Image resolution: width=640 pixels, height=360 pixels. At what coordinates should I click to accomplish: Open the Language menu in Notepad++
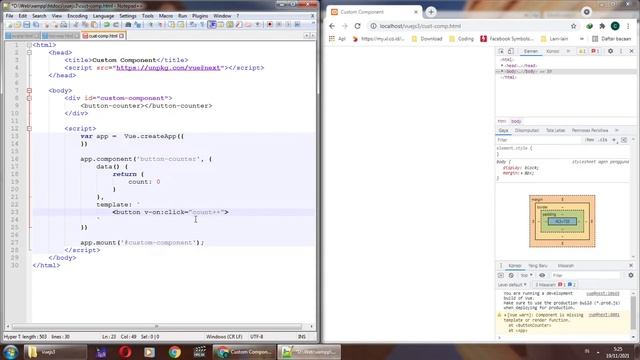[x=103, y=16]
